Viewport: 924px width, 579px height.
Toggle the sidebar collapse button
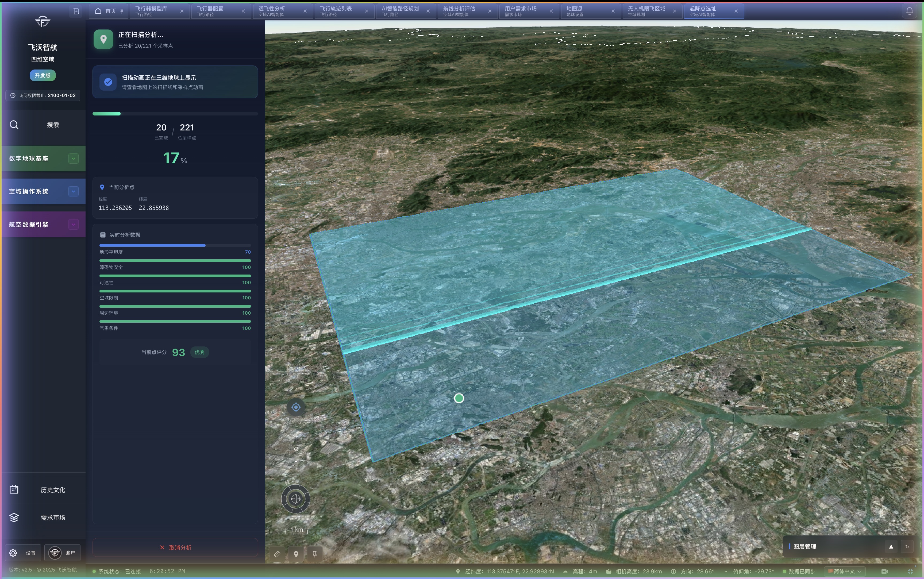tap(76, 11)
